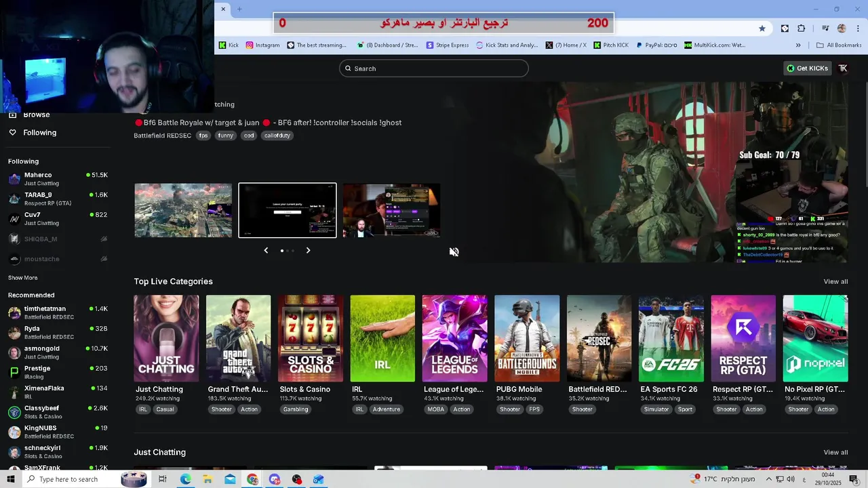Go to next featured carousel slide
This screenshot has width=868, height=488.
308,251
